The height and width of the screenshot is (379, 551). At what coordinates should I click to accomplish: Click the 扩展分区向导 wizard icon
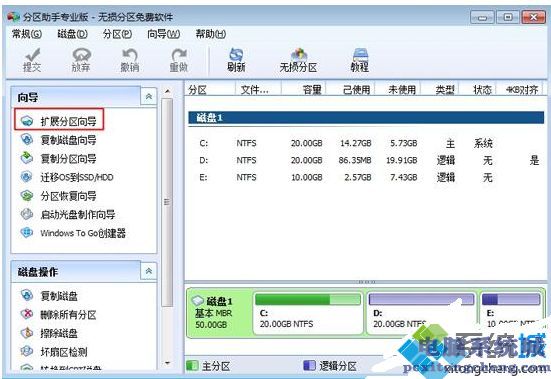[27, 122]
